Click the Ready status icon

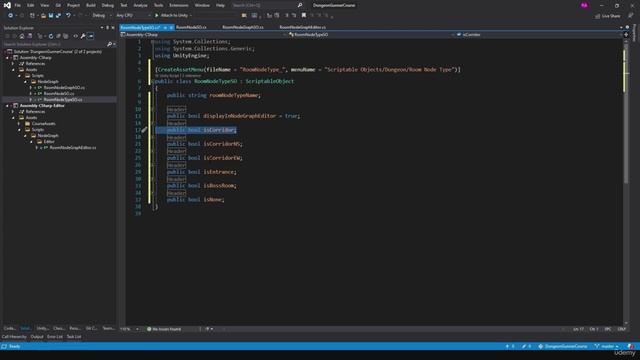point(4,347)
